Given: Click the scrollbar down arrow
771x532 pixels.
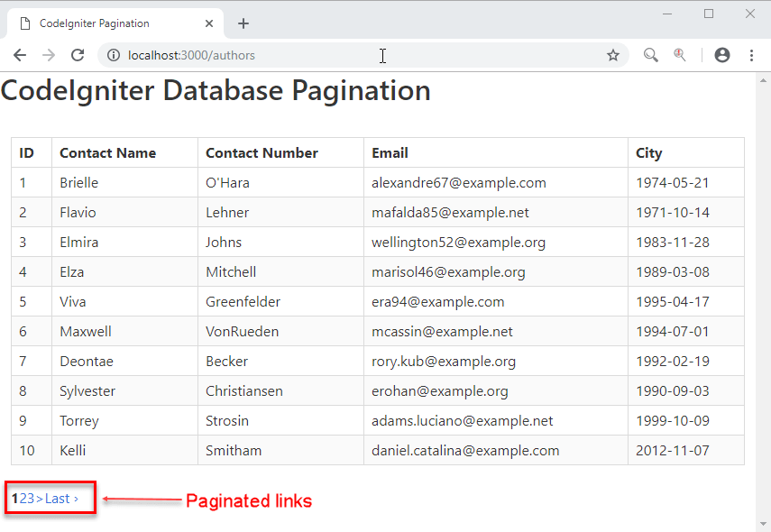Looking at the screenshot, I should [763, 524].
